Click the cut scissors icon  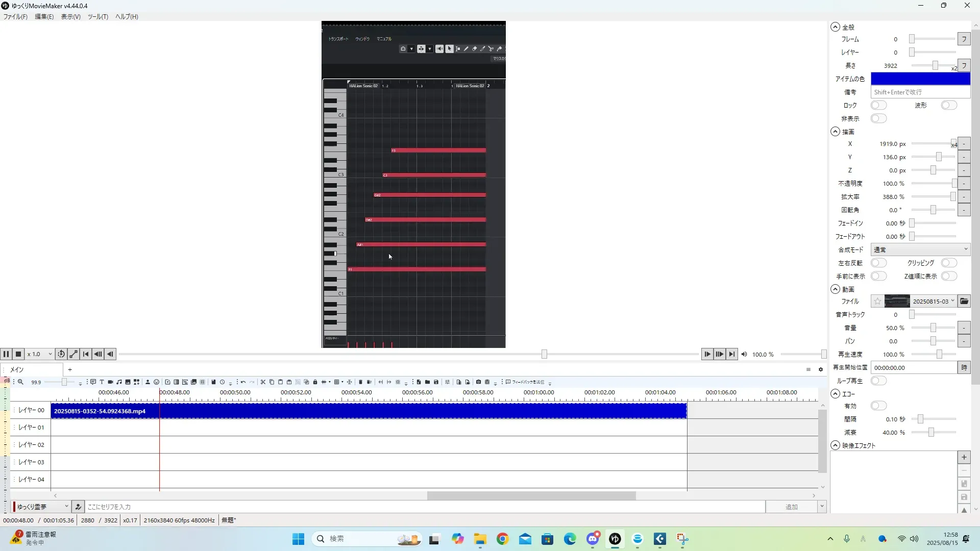point(263,382)
